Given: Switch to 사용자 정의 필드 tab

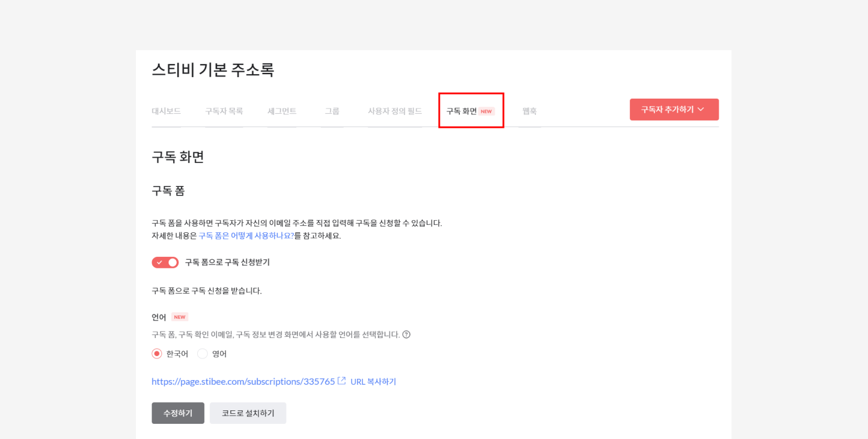Looking at the screenshot, I should point(394,111).
